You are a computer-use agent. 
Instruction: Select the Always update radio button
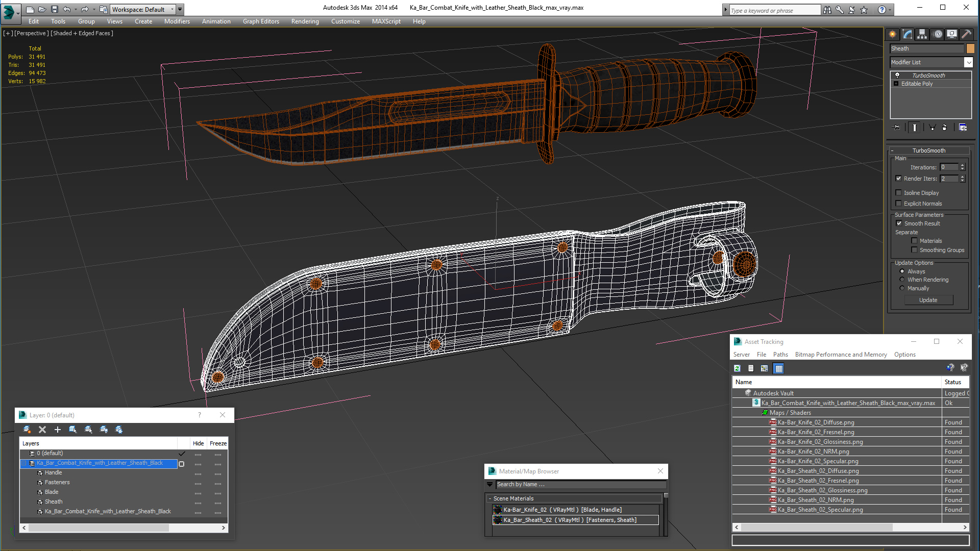(902, 271)
